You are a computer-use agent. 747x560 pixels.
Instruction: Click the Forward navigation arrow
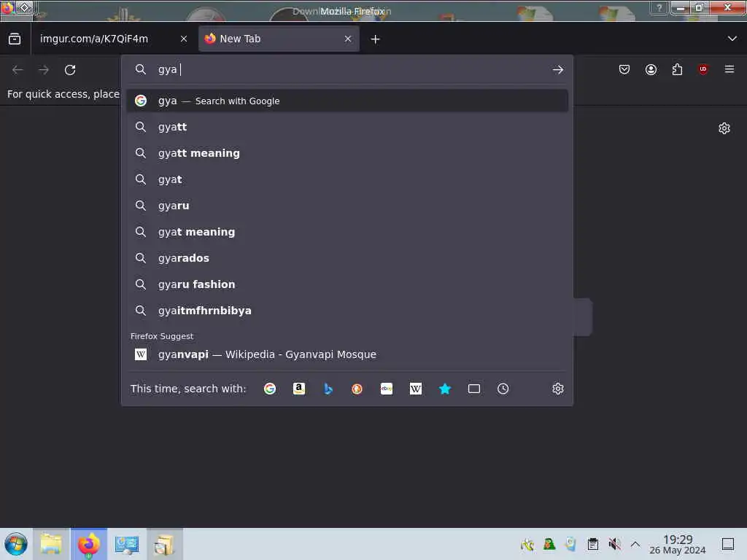point(44,70)
